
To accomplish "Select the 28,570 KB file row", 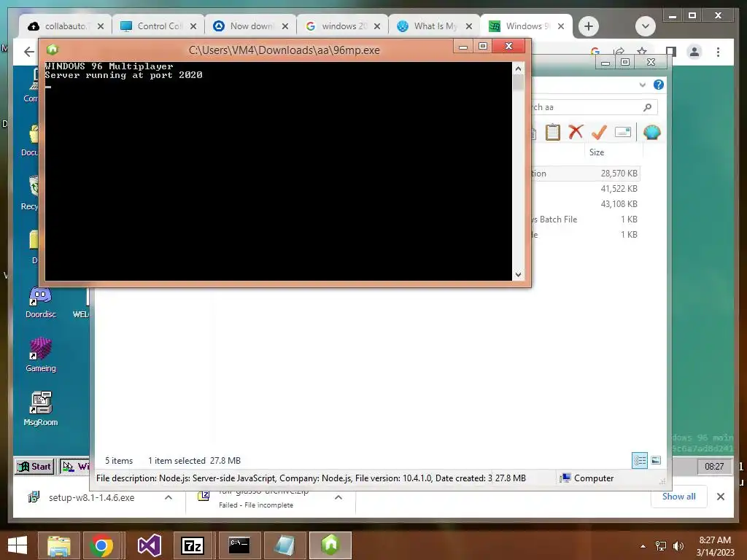I will (586, 174).
